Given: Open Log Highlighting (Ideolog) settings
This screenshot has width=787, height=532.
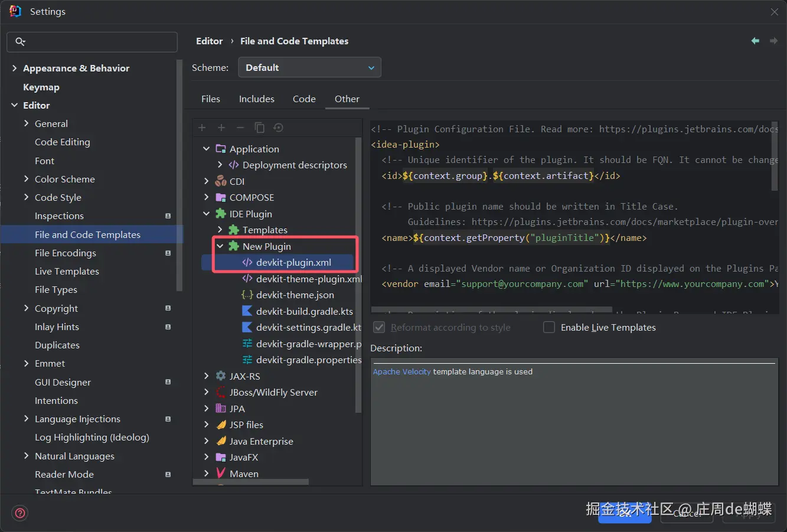Looking at the screenshot, I should coord(92,437).
